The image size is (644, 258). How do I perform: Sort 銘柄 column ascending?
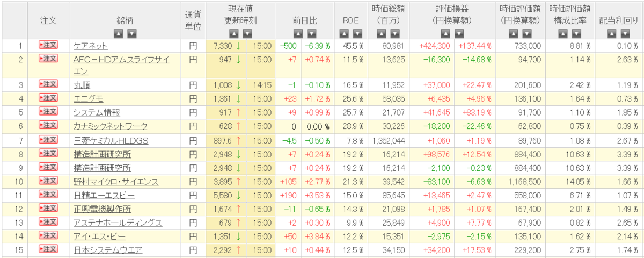118,33
